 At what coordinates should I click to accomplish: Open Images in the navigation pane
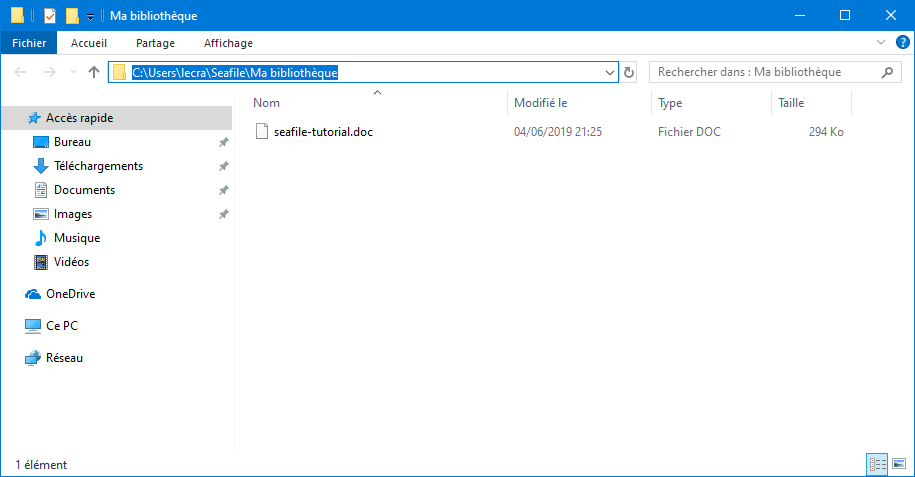click(73, 214)
